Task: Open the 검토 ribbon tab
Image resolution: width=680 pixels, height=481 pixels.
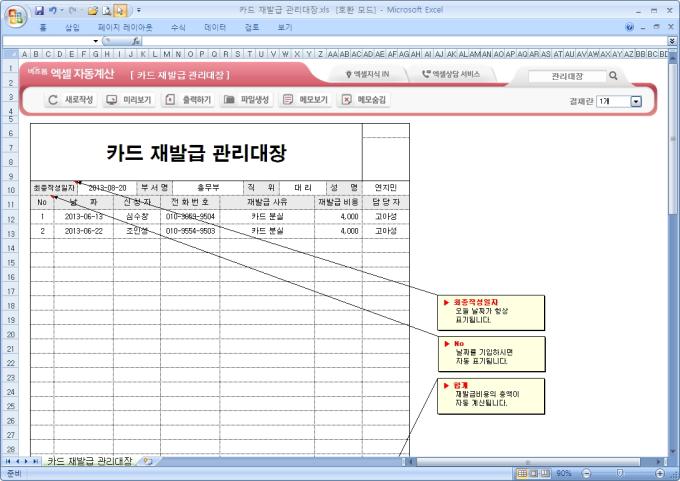Action: [252, 28]
